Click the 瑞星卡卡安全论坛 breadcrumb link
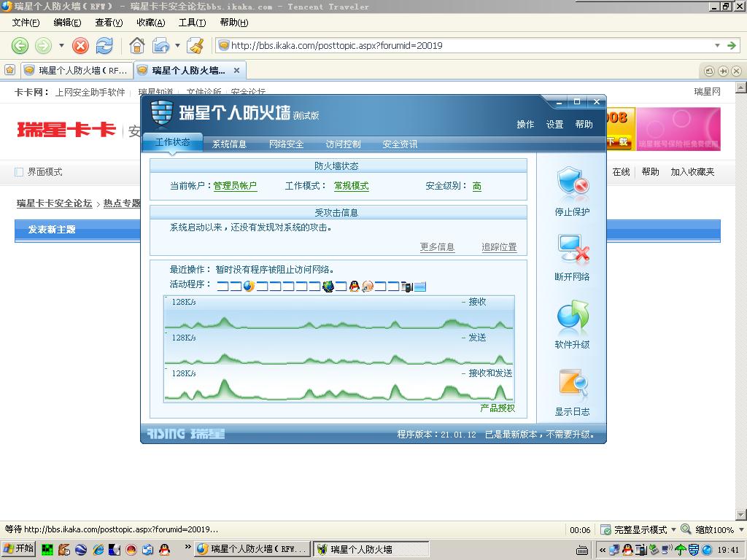 pyautogui.click(x=54, y=203)
